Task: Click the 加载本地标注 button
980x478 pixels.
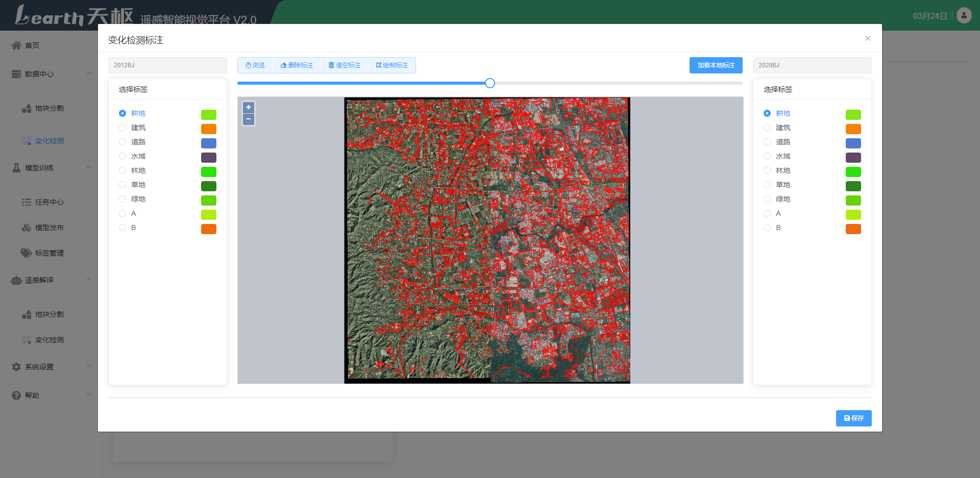Action: coord(716,65)
